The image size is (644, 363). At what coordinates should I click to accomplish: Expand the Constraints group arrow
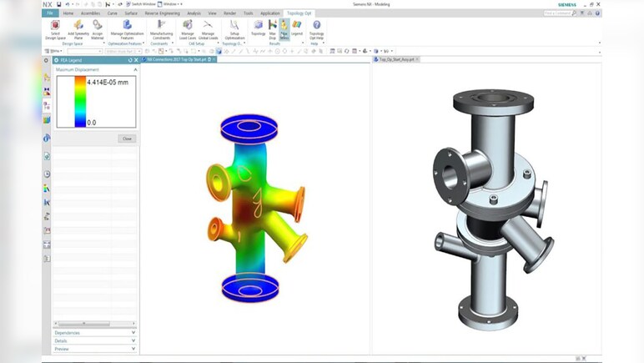(173, 43)
